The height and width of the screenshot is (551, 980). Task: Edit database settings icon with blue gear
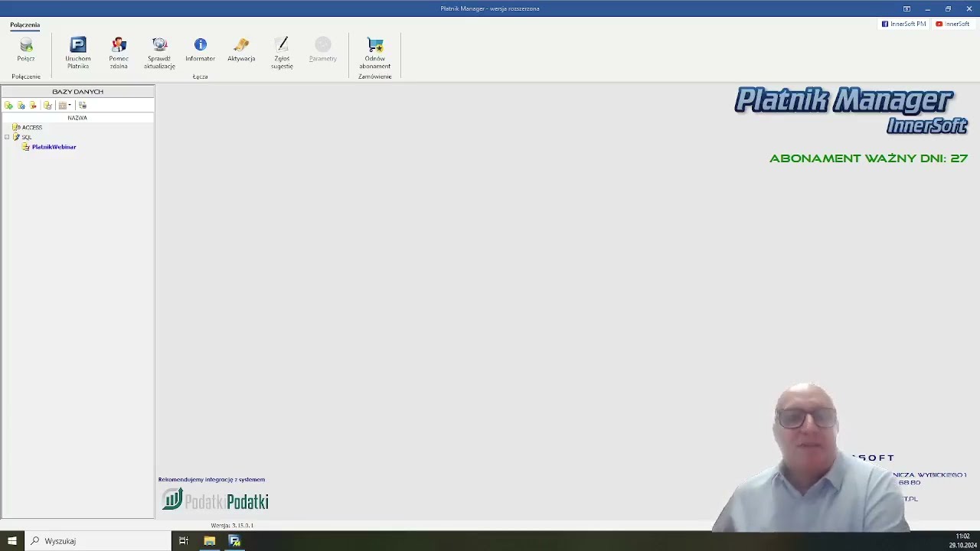[x=21, y=105]
